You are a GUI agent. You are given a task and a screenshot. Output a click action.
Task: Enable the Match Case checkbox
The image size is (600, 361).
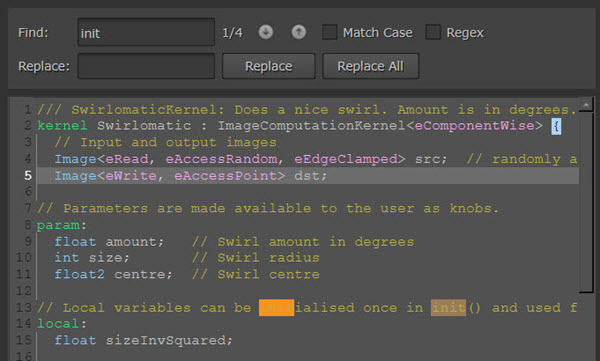tap(329, 32)
